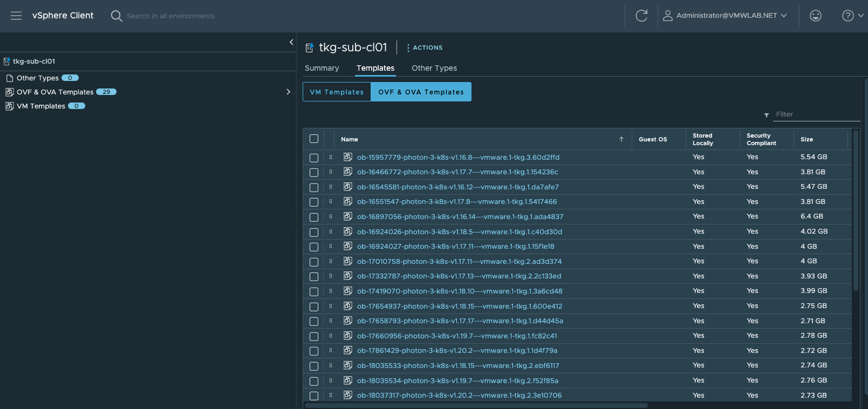Click the OVF & OVA Templates sidebar icon
The image size is (868, 409).
(x=10, y=92)
